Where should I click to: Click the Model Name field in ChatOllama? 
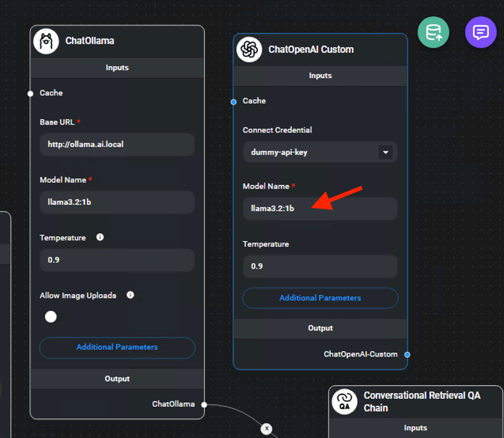[117, 202]
